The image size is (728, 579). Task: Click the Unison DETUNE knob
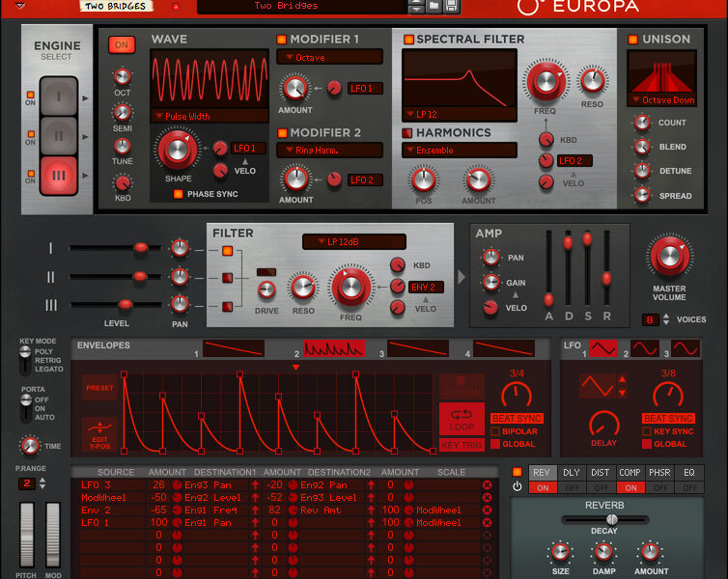tap(642, 171)
